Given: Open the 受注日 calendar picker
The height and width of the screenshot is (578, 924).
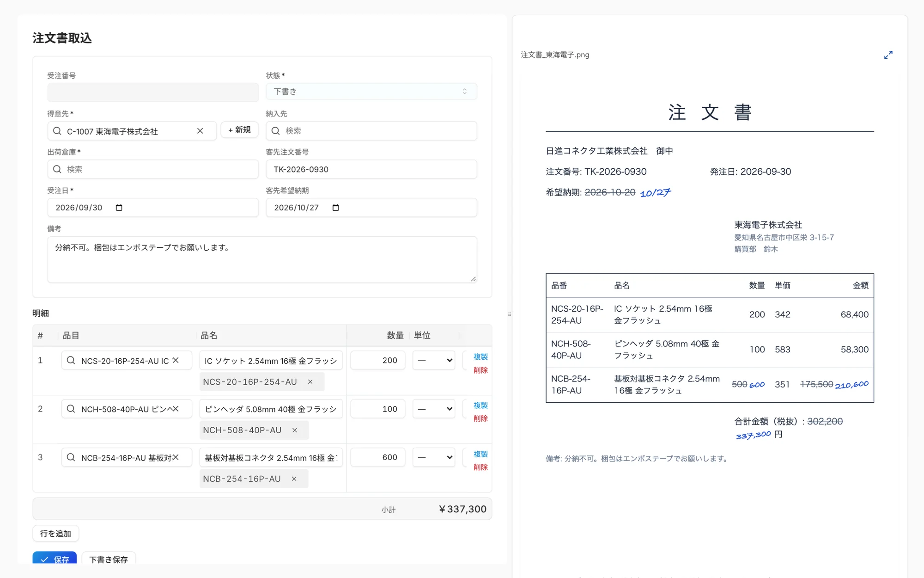Looking at the screenshot, I should coord(119,208).
